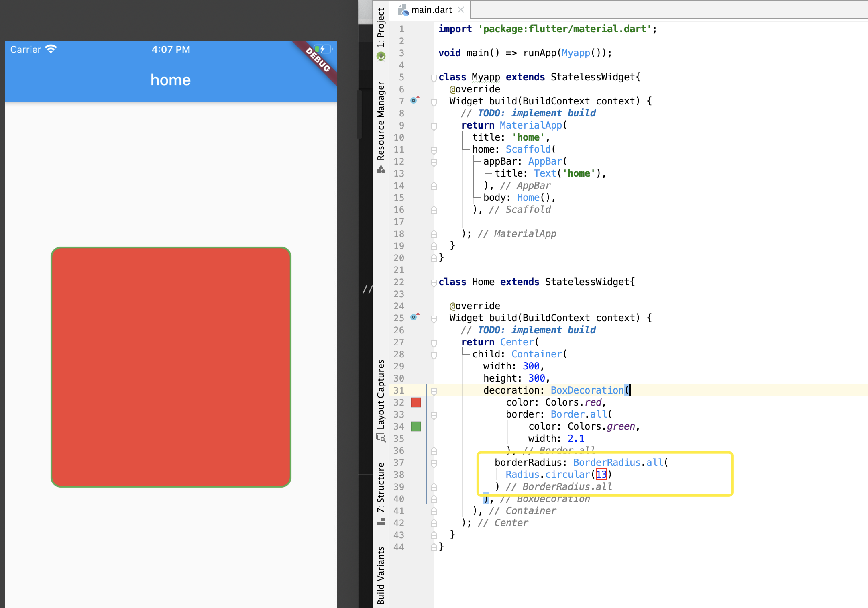The width and height of the screenshot is (868, 608).
Task: Select the main.dart editor tab
Action: [x=431, y=10]
